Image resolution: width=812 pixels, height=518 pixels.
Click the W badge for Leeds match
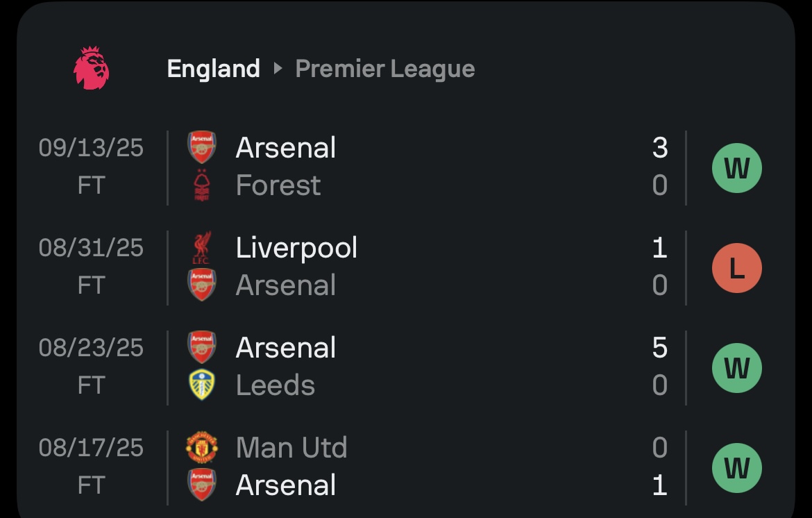click(x=737, y=368)
